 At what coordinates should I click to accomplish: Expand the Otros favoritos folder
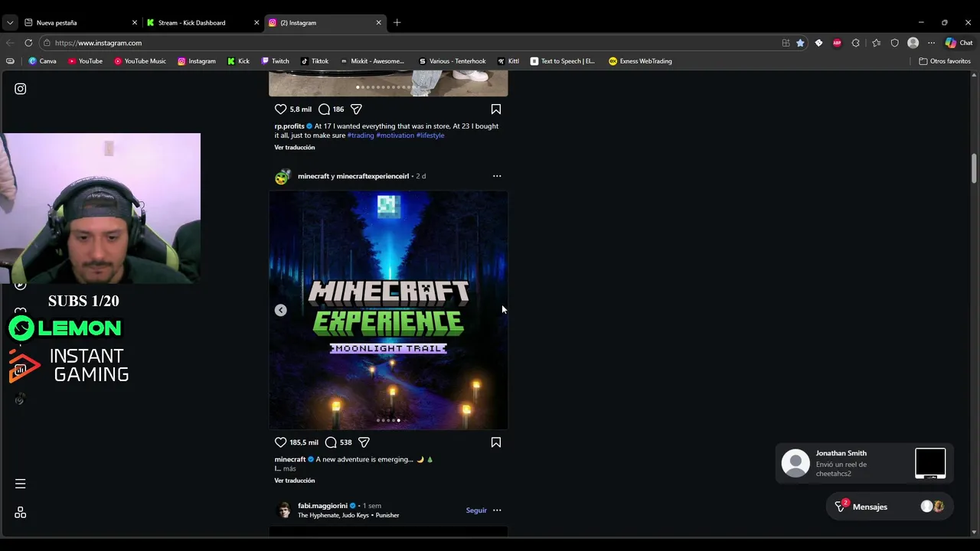tap(945, 61)
